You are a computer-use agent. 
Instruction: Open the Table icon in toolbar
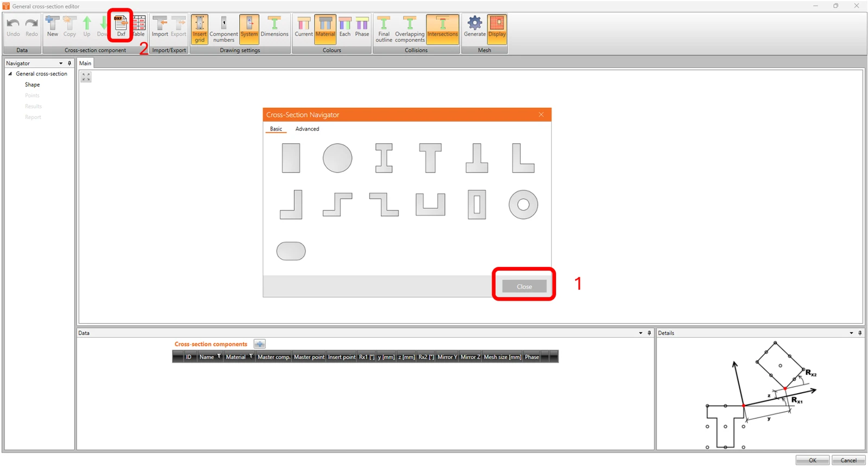139,26
